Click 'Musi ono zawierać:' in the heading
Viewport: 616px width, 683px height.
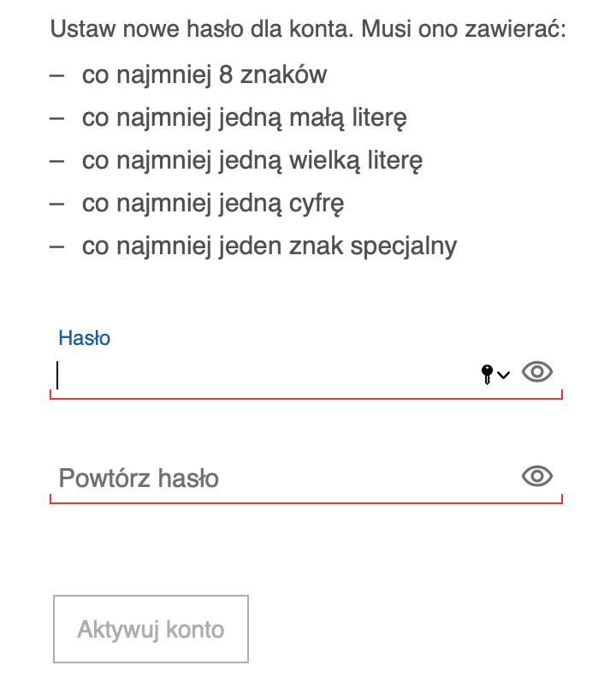tap(464, 29)
